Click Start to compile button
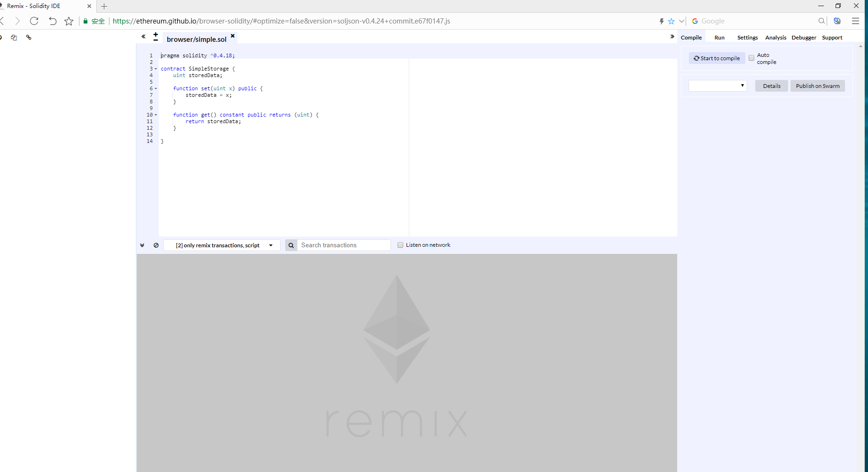This screenshot has width=868, height=472. (x=717, y=58)
